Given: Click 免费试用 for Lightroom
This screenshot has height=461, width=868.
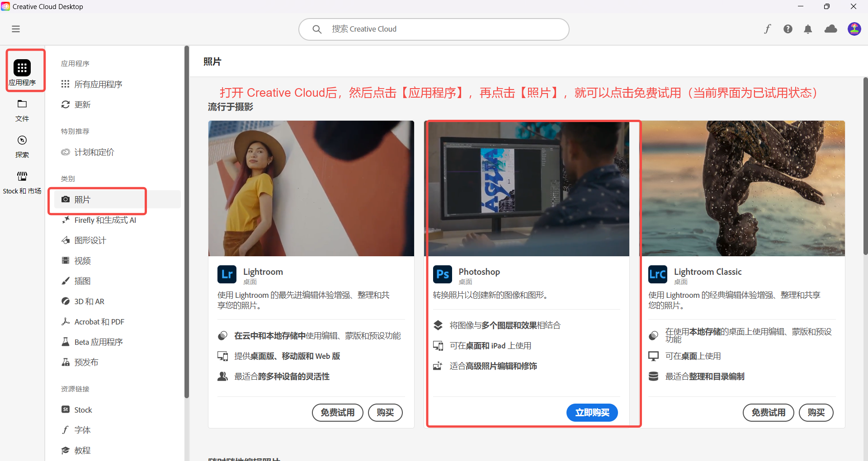Looking at the screenshot, I should coord(338,413).
